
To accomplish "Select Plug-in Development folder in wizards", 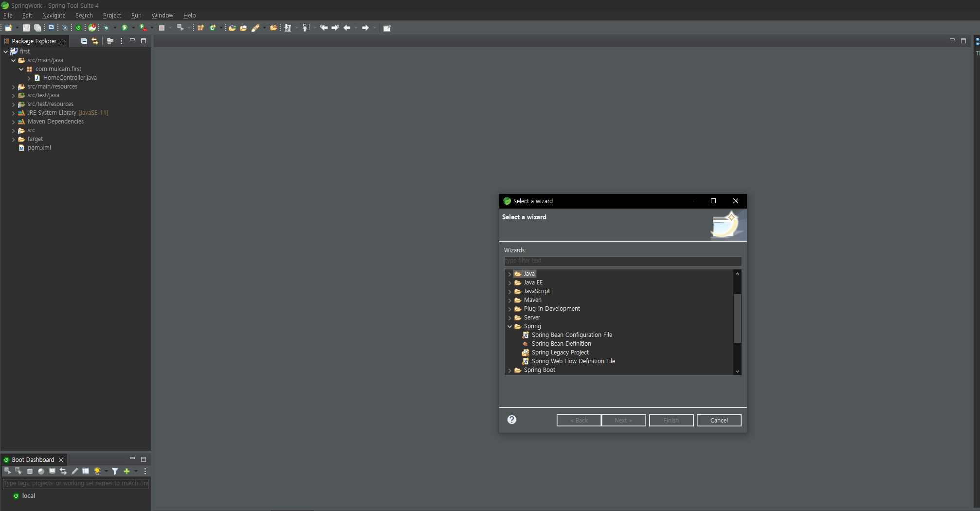I will coord(552,309).
